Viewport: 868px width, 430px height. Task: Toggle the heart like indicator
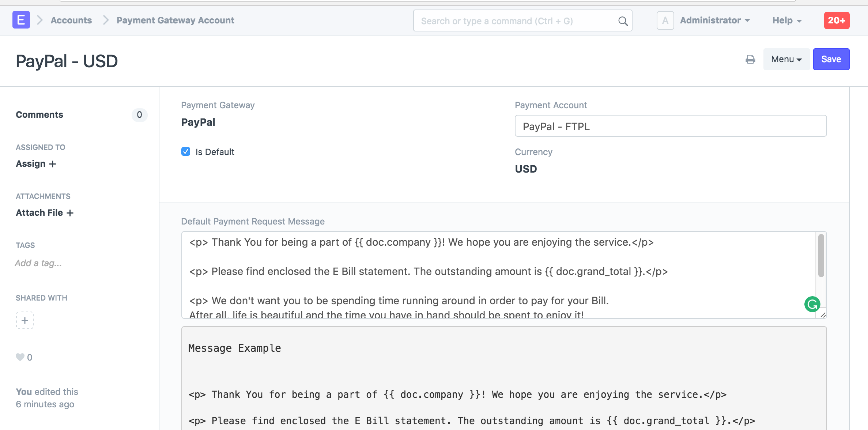pyautogui.click(x=19, y=357)
